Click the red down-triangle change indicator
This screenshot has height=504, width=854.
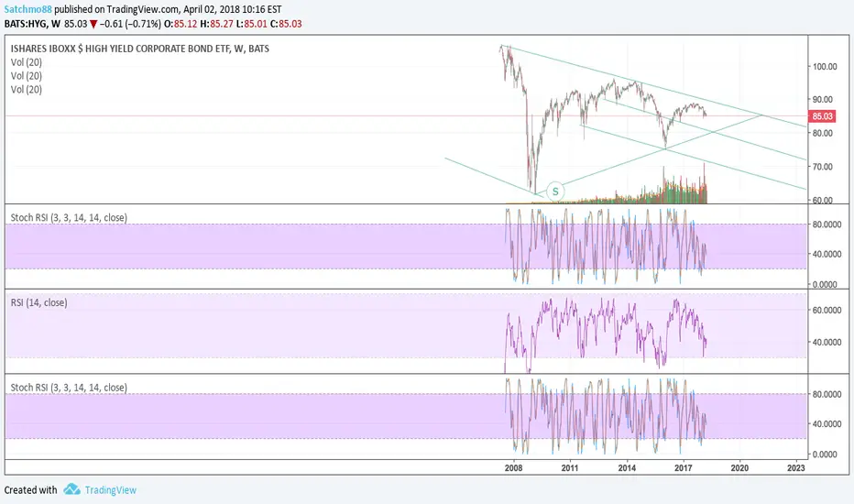pyautogui.click(x=93, y=24)
